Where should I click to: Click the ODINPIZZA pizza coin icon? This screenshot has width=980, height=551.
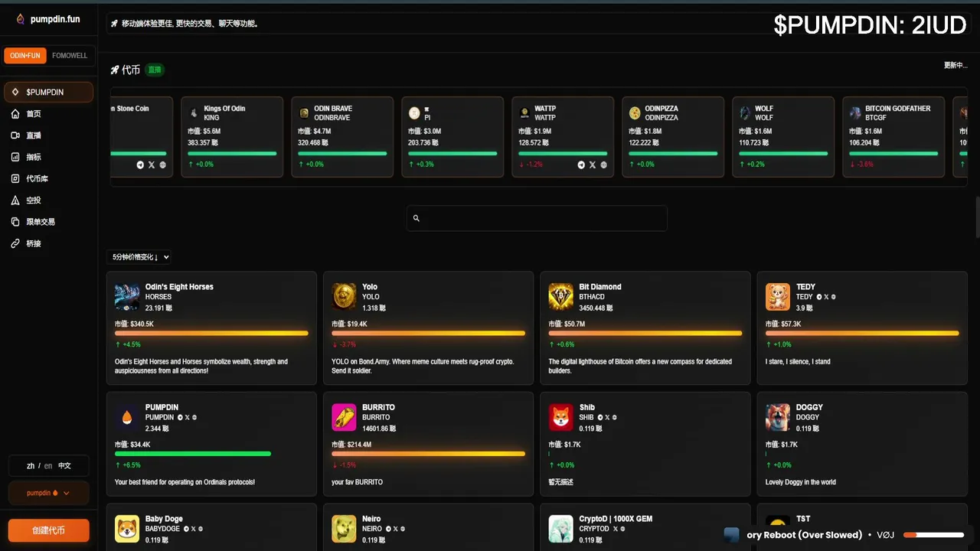(x=635, y=113)
